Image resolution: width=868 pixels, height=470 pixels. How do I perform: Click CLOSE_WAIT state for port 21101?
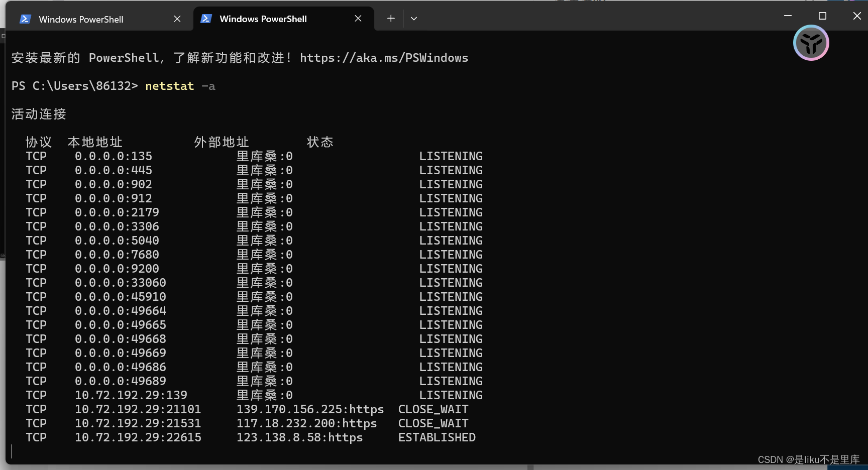(433, 410)
